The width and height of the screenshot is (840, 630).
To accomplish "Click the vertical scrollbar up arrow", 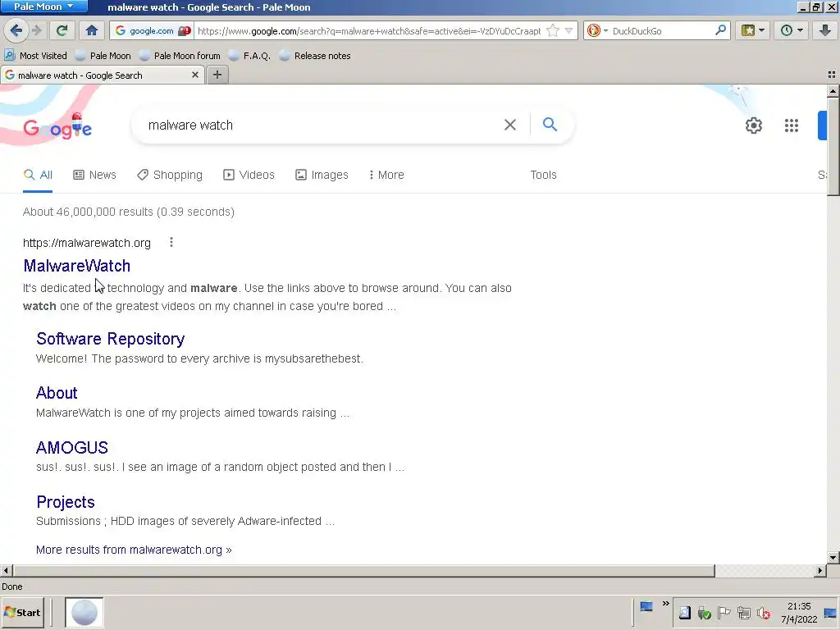I will click(x=833, y=91).
